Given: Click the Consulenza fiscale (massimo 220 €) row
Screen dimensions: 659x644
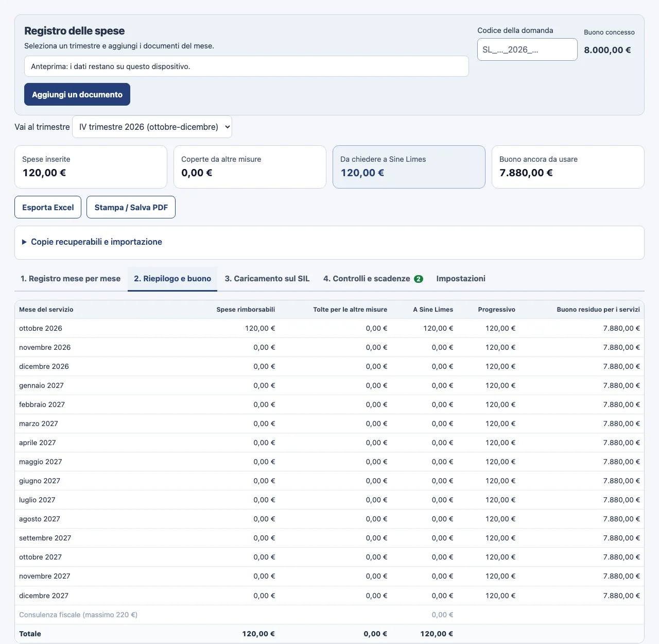Looking at the screenshot, I should (329, 615).
